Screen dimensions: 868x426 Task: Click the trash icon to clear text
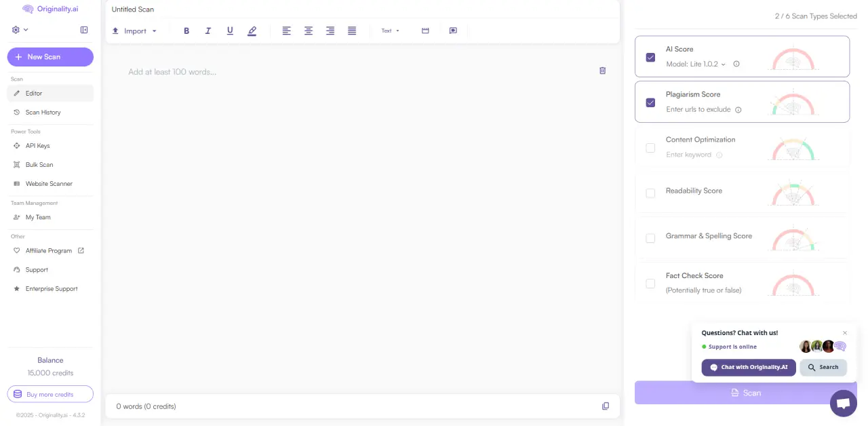[x=602, y=71]
